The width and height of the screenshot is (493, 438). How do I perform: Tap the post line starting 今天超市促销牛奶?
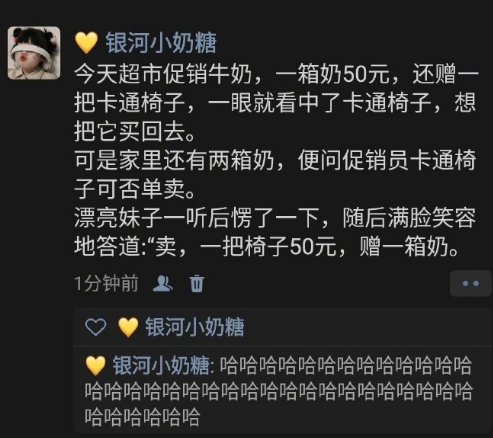[277, 74]
